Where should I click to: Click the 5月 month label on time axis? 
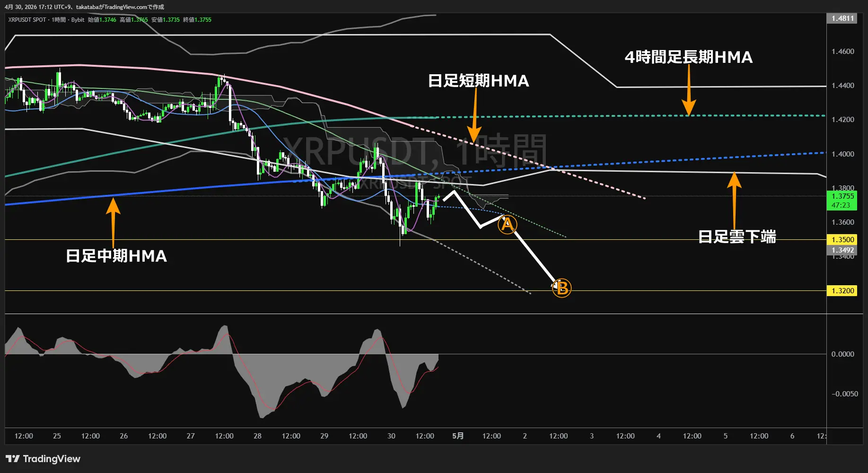tap(458, 436)
